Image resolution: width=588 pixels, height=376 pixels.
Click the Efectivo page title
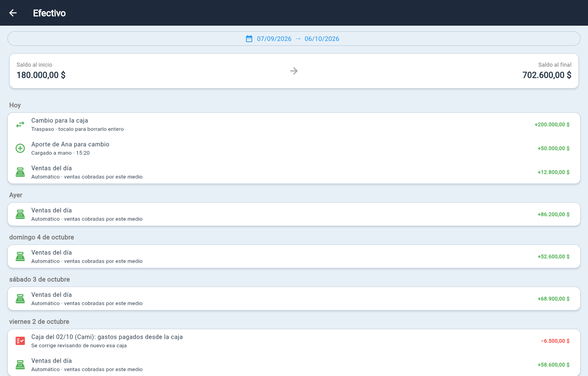[x=49, y=13]
